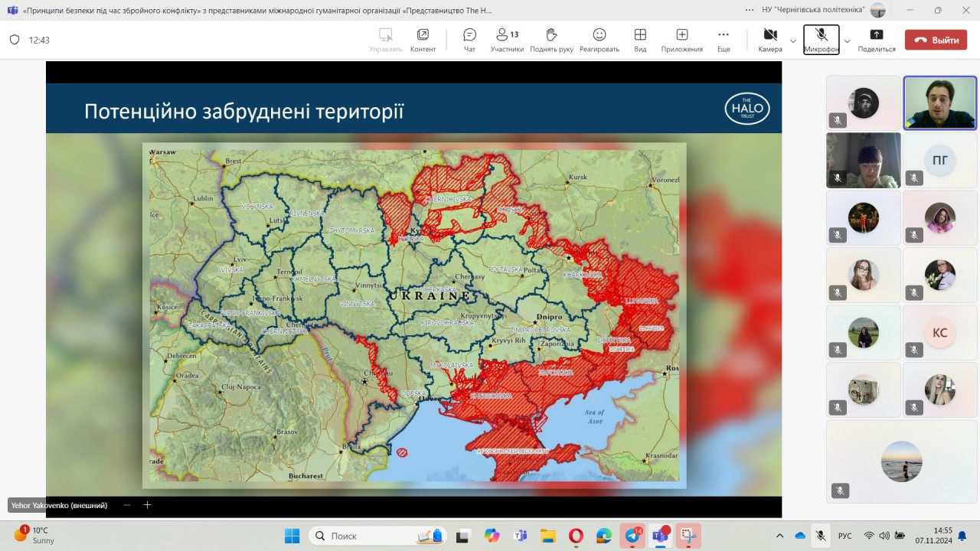Switch the РУС input language

tap(845, 536)
